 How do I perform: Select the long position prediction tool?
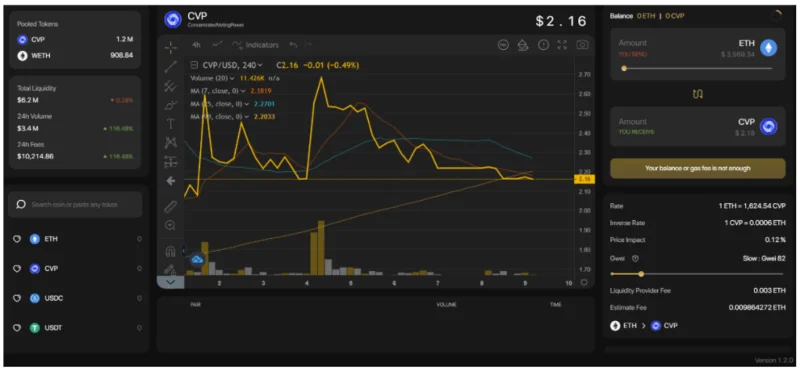(171, 162)
